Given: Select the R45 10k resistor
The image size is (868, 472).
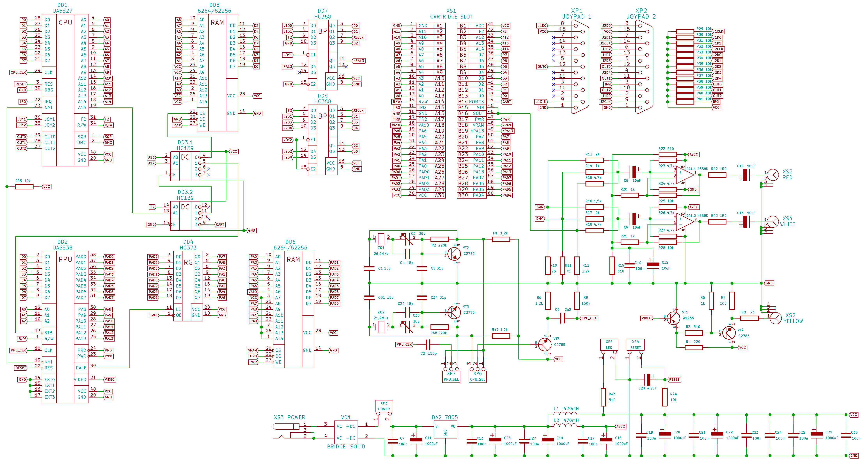Looking at the screenshot, I should [x=24, y=186].
